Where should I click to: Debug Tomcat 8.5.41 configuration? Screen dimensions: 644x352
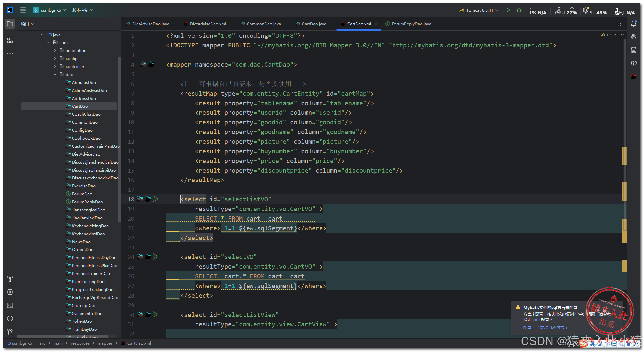[519, 10]
